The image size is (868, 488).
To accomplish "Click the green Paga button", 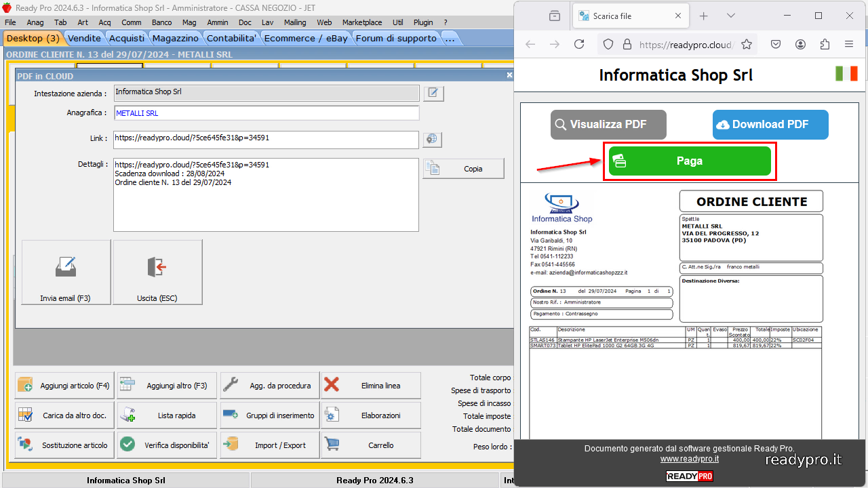I will (690, 161).
